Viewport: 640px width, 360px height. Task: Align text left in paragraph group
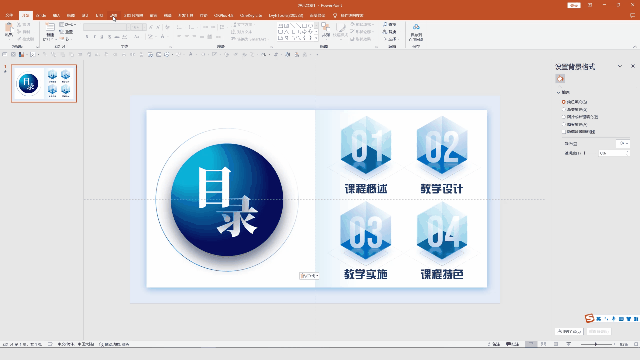pos(179,37)
